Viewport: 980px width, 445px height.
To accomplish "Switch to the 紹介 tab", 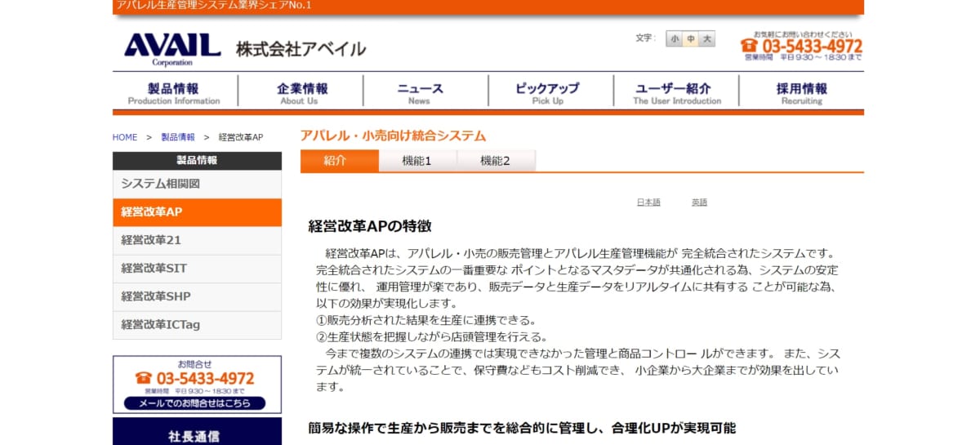I will tap(339, 161).
